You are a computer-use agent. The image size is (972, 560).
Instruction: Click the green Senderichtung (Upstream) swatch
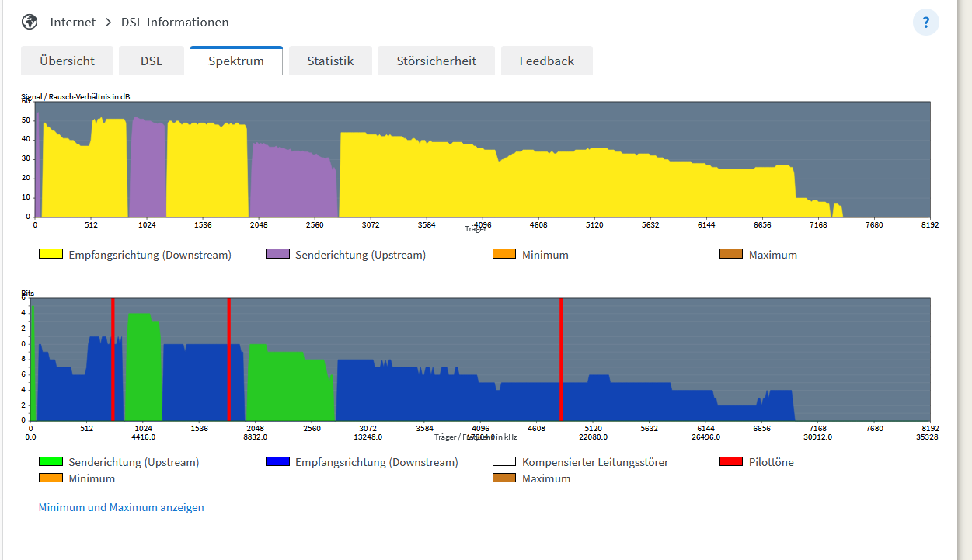coord(51,461)
